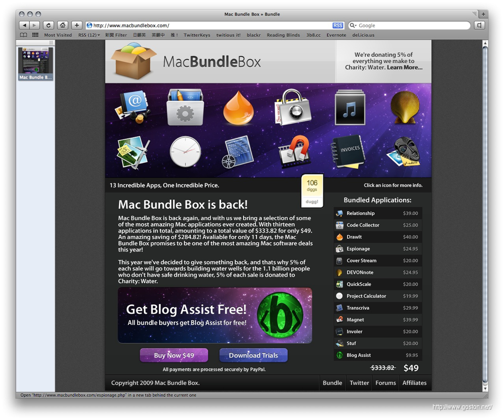Open the Evernote bookmark bar item

(x=336, y=35)
